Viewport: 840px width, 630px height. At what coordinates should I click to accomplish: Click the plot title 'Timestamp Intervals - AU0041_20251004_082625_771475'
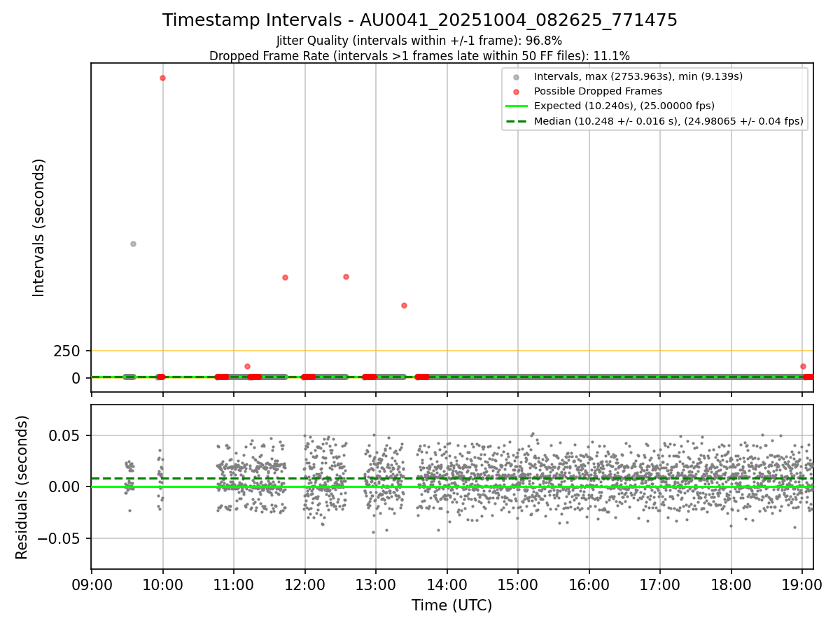[420, 20]
